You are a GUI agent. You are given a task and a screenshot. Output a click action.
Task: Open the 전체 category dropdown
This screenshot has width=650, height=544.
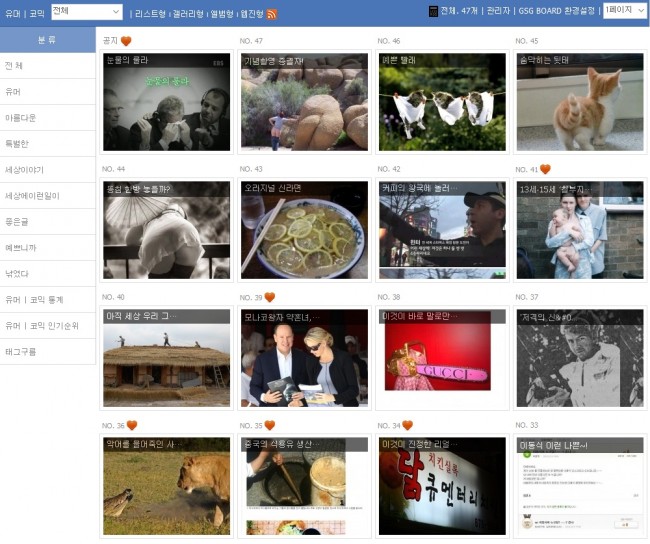tap(87, 12)
